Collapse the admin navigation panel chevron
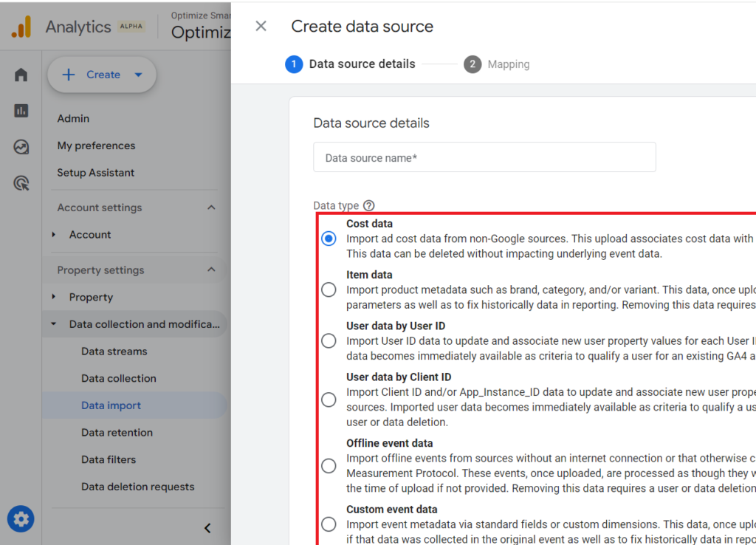The width and height of the screenshot is (756, 545). click(x=207, y=528)
